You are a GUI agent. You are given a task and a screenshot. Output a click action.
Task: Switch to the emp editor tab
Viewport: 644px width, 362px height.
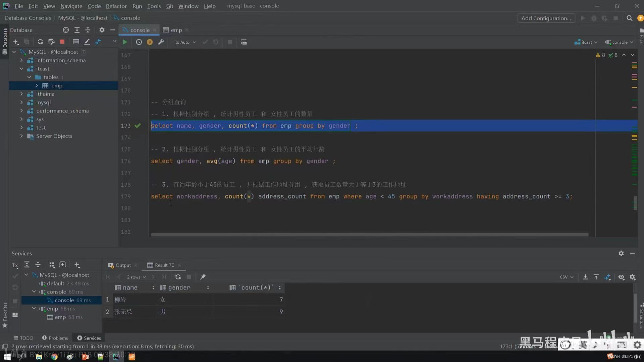click(176, 30)
